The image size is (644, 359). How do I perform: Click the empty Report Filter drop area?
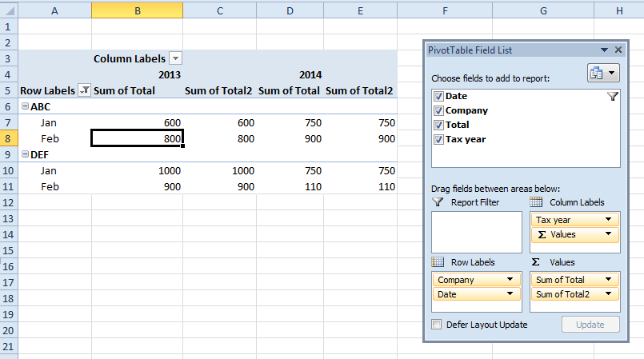(x=476, y=232)
